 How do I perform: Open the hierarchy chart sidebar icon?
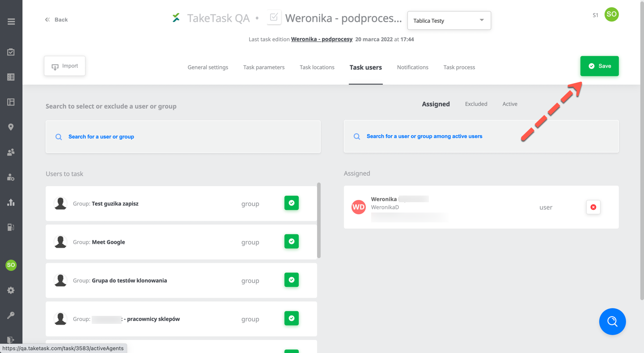coord(11,202)
